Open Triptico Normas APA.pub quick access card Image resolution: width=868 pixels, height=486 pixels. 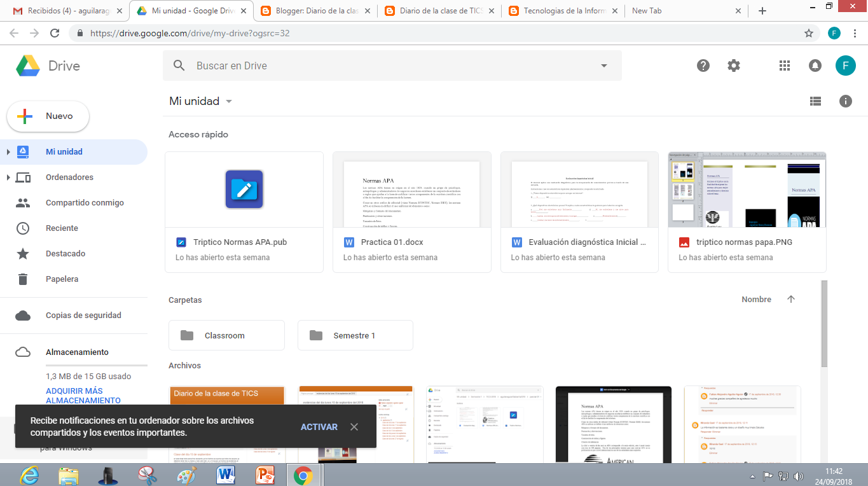pos(244,212)
